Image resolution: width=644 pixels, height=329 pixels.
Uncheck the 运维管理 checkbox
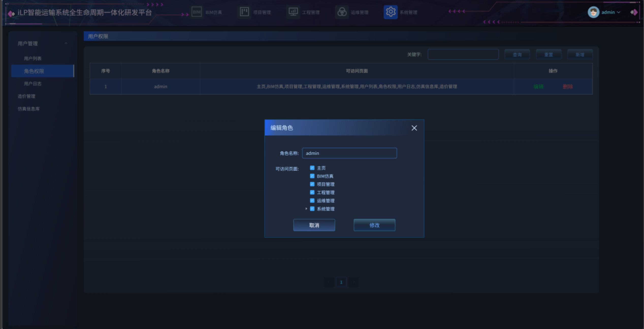click(312, 200)
